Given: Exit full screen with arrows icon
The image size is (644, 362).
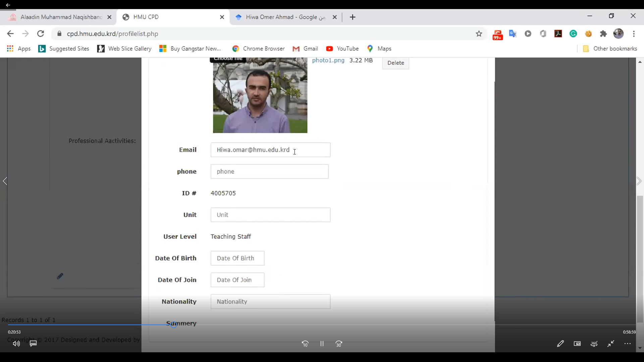Looking at the screenshot, I should pos(611,344).
